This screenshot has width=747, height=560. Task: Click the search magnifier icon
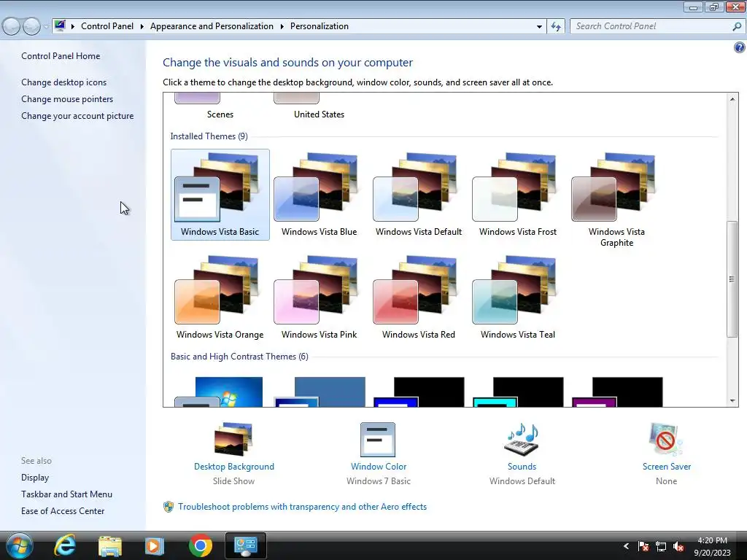pyautogui.click(x=737, y=26)
